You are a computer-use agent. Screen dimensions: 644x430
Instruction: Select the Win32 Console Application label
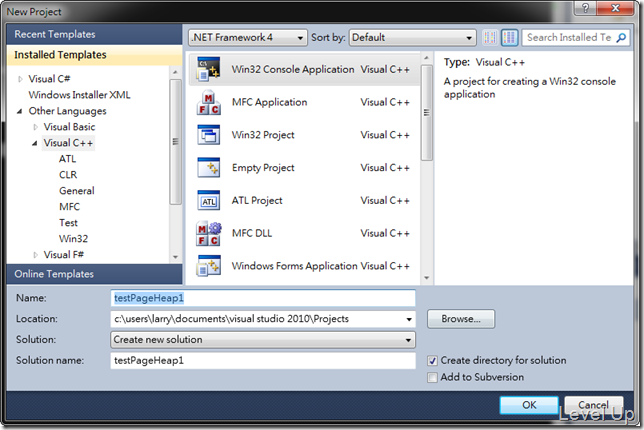click(293, 69)
